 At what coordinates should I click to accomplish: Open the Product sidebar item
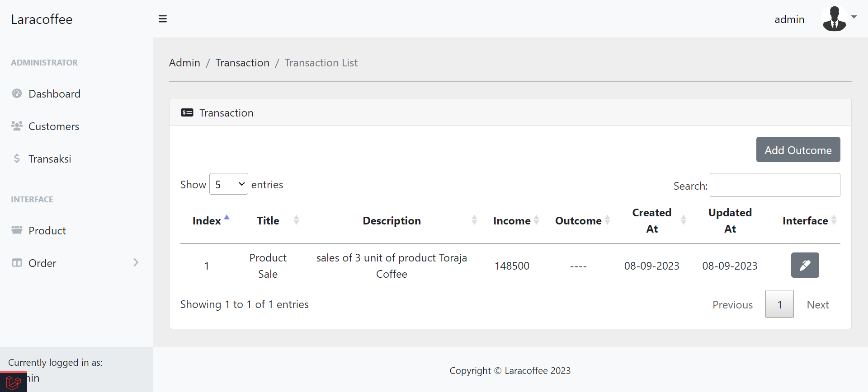click(x=47, y=231)
